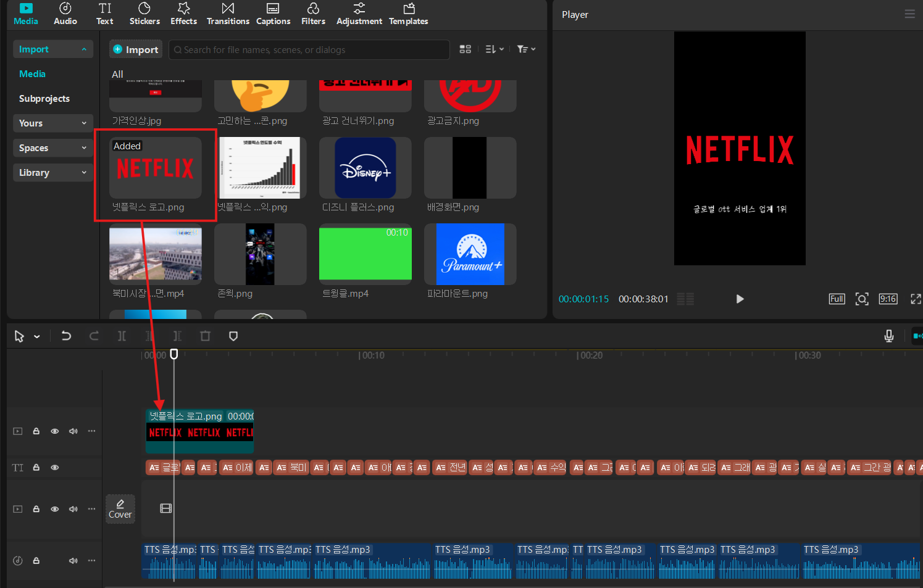Collapse the Import sidebar section

coord(53,49)
